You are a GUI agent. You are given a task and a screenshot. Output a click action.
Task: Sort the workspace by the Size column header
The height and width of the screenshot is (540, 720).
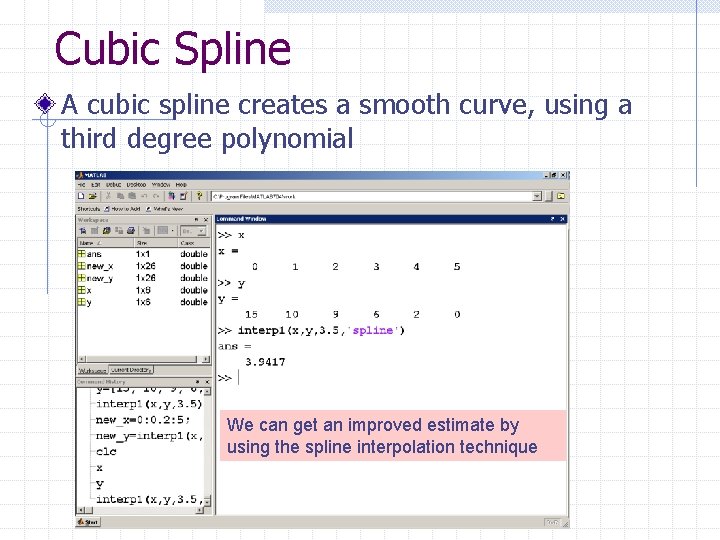click(x=155, y=242)
